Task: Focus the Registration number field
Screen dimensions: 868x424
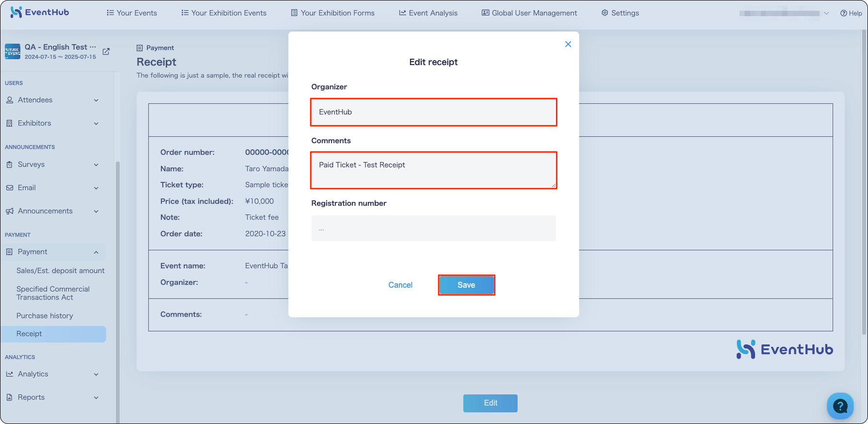Action: [433, 228]
